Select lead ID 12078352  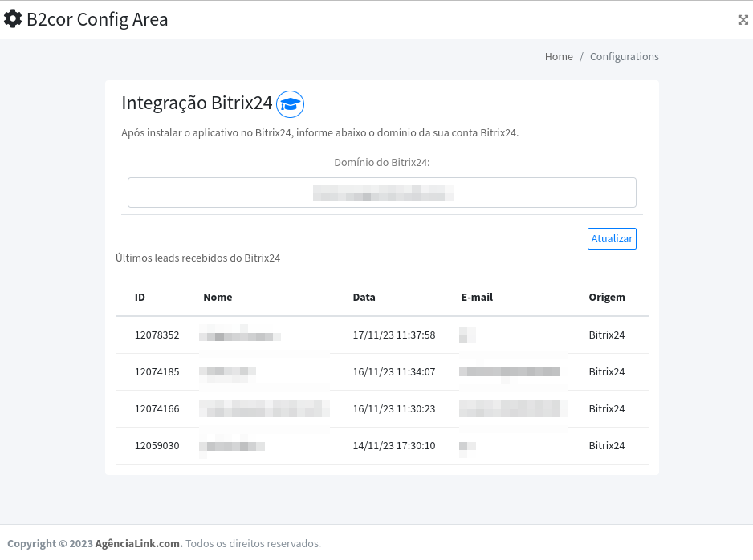157,335
